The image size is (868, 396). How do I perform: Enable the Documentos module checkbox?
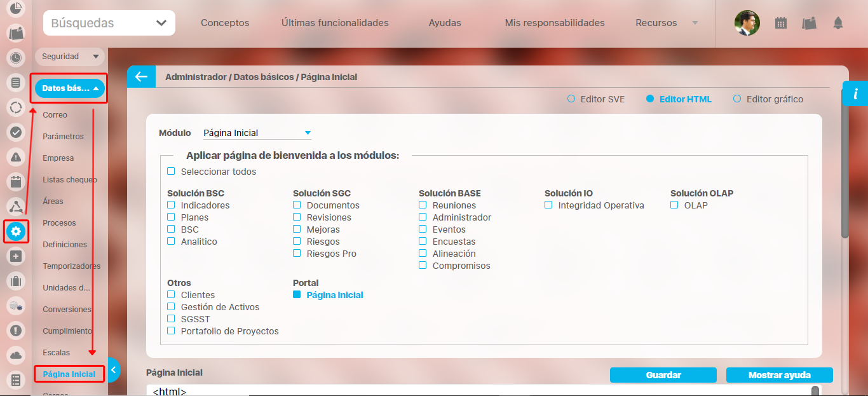click(x=297, y=205)
